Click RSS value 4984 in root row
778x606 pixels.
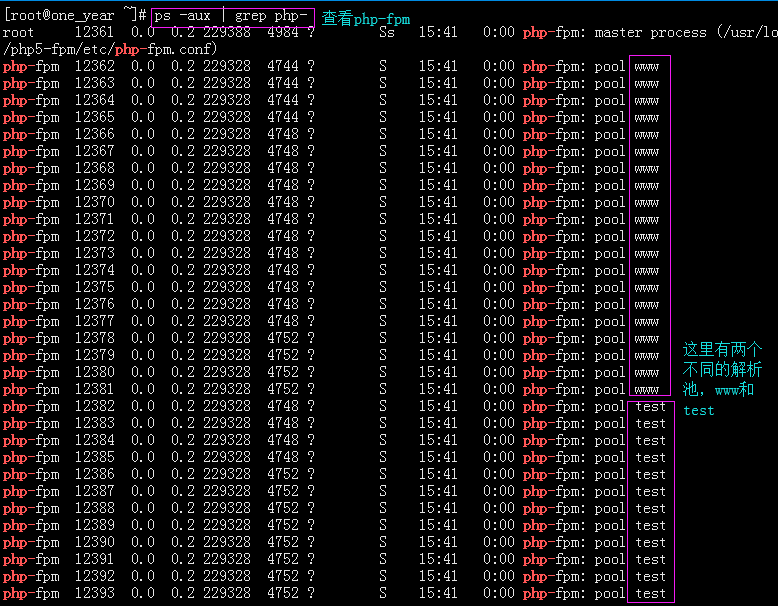pyautogui.click(x=283, y=32)
